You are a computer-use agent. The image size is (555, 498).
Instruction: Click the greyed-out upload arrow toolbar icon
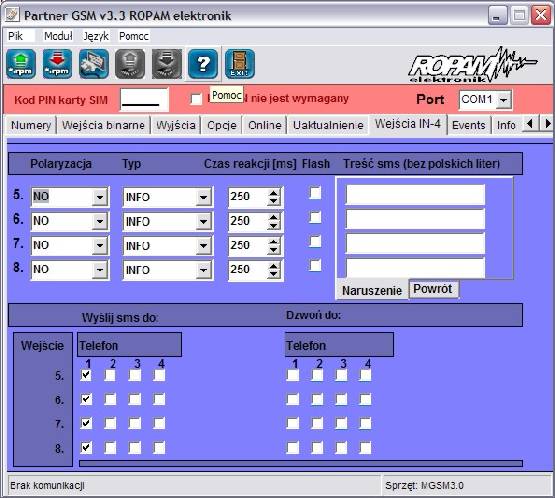pos(130,64)
